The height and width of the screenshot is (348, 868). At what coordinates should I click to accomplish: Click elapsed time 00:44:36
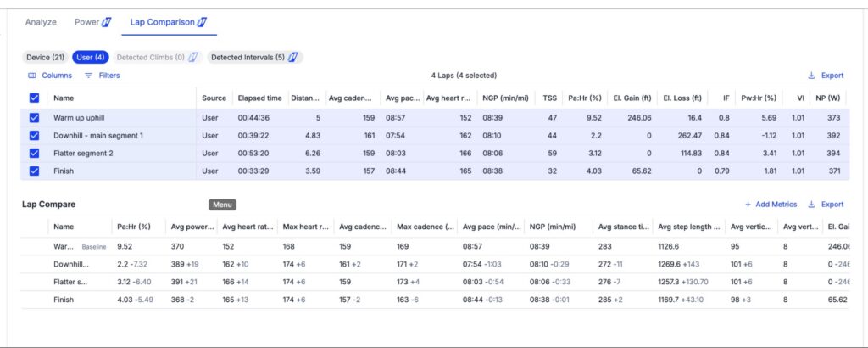click(253, 117)
